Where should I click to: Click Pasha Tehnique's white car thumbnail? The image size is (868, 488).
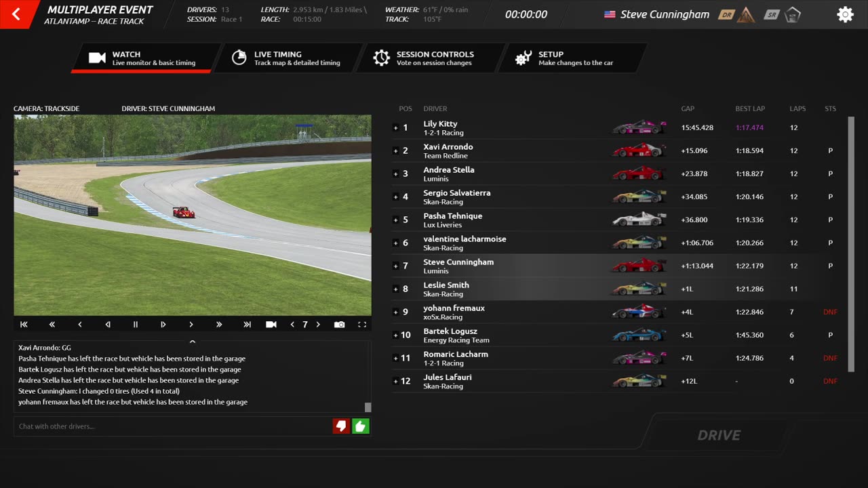639,220
